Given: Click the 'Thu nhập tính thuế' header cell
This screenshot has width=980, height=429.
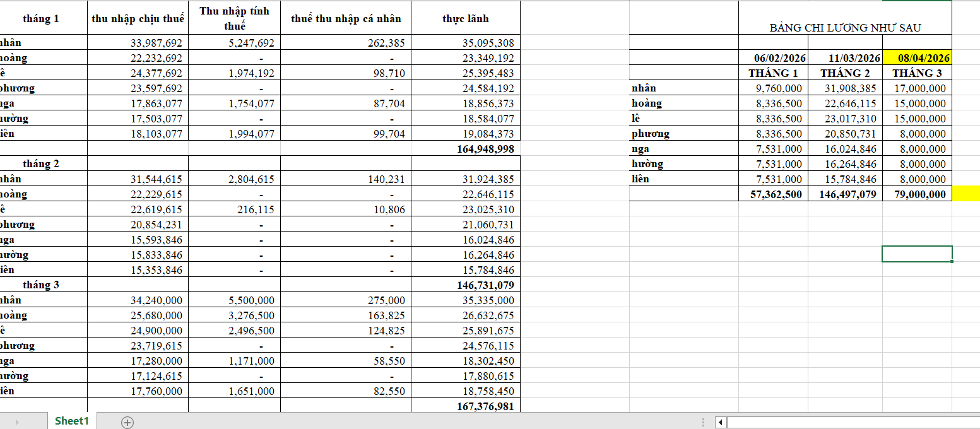Looking at the screenshot, I should pos(234,18).
